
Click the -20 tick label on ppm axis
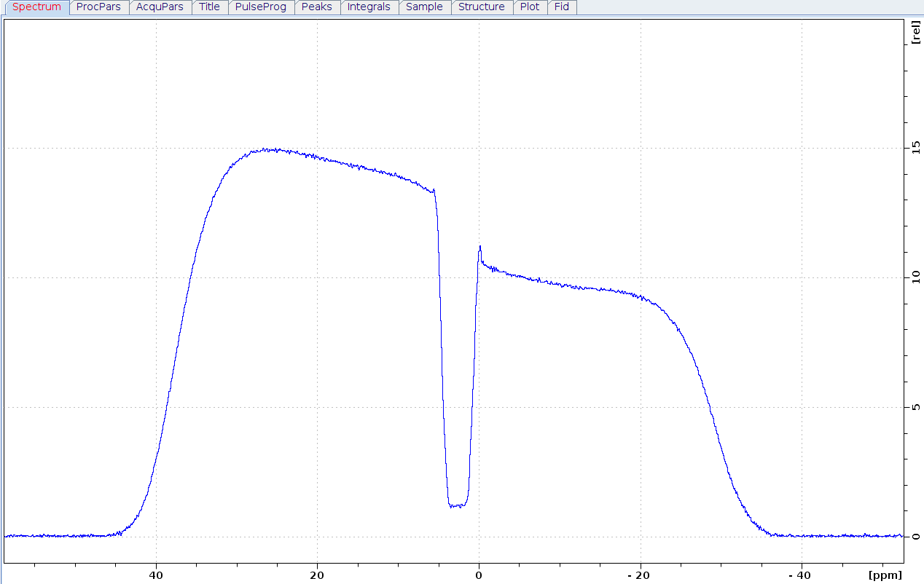pyautogui.click(x=640, y=575)
